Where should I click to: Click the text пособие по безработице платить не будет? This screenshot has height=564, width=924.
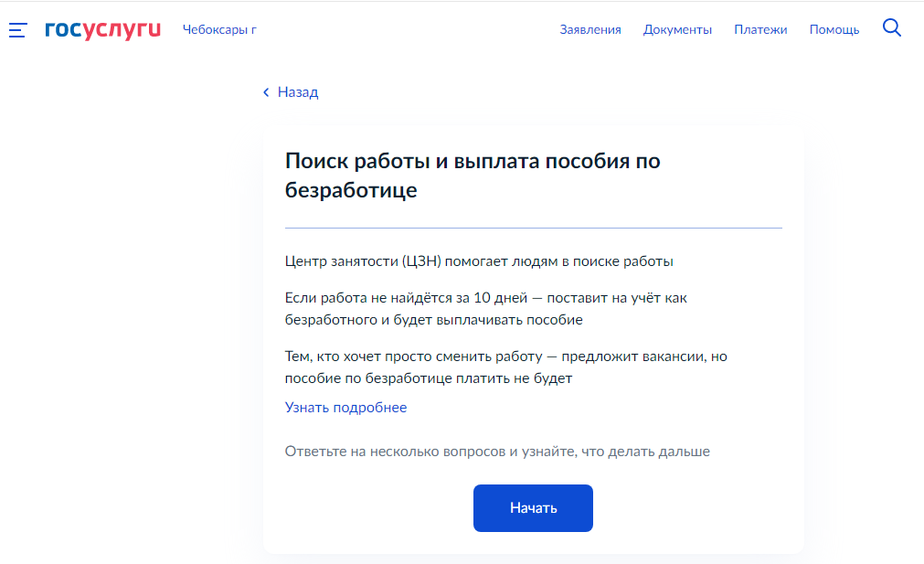[428, 378]
